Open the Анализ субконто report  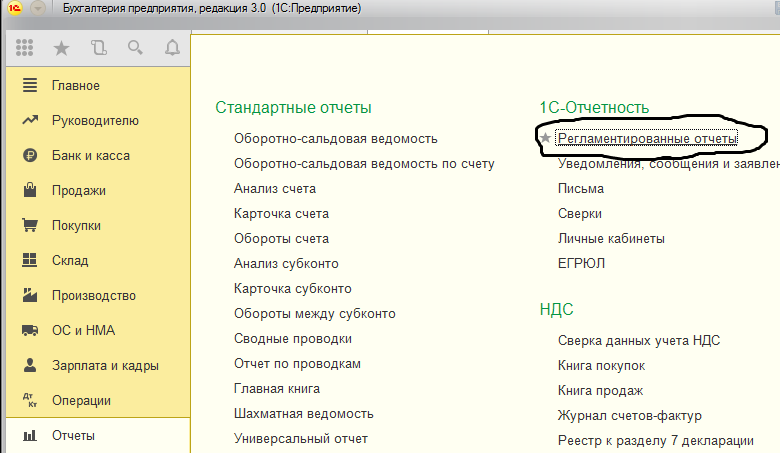286,264
